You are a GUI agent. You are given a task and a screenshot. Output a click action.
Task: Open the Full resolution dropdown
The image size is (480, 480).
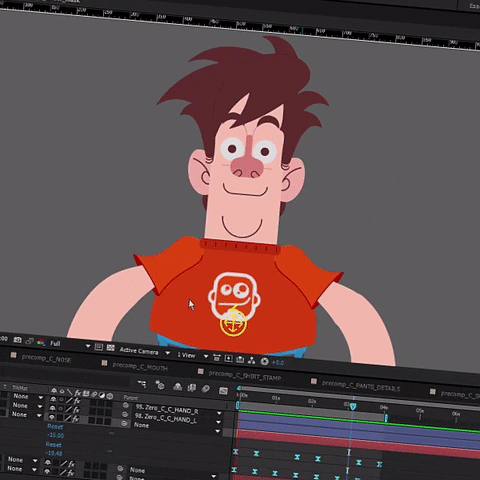[x=70, y=344]
